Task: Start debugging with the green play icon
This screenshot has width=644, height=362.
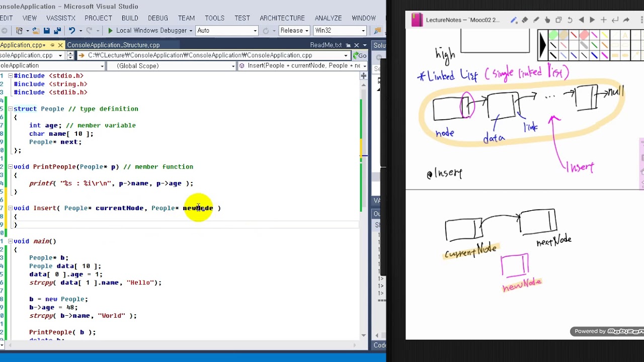Action: point(111,31)
